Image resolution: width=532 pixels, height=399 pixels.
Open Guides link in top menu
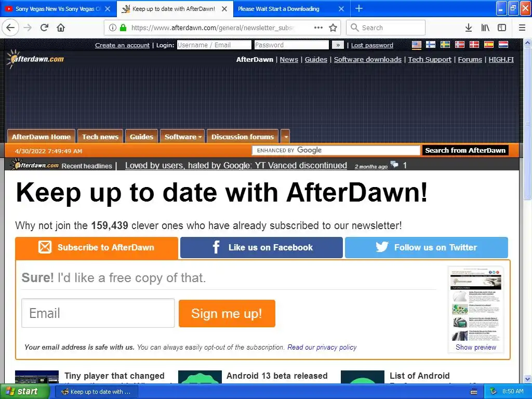click(x=316, y=59)
